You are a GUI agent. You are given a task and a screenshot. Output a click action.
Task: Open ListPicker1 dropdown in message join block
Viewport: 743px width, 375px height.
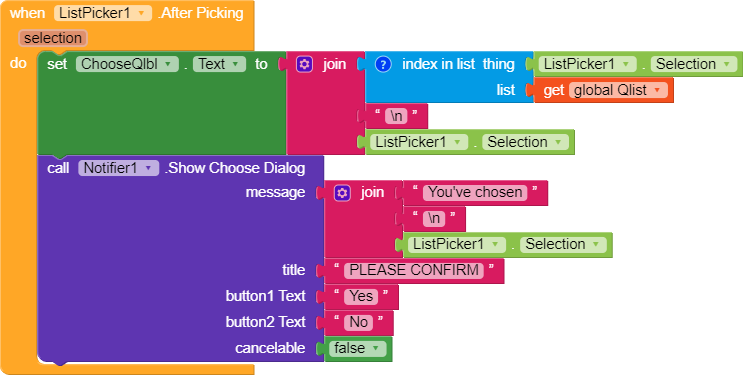click(456, 245)
